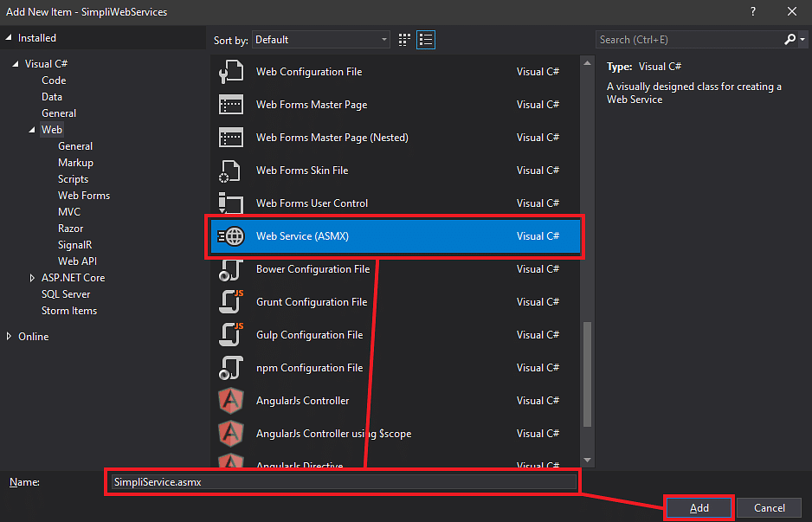Click the Web Forms Skin File icon

(x=231, y=171)
